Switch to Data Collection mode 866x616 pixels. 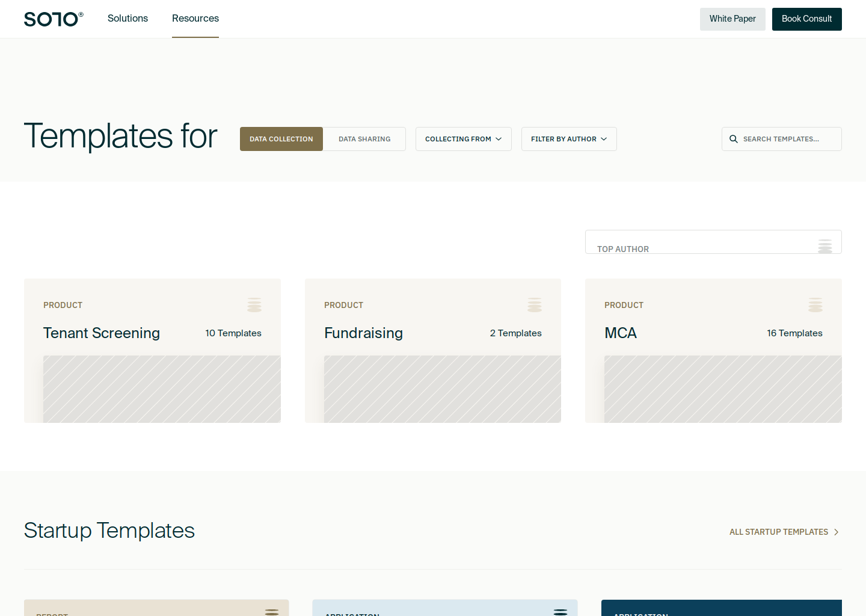[x=281, y=139]
